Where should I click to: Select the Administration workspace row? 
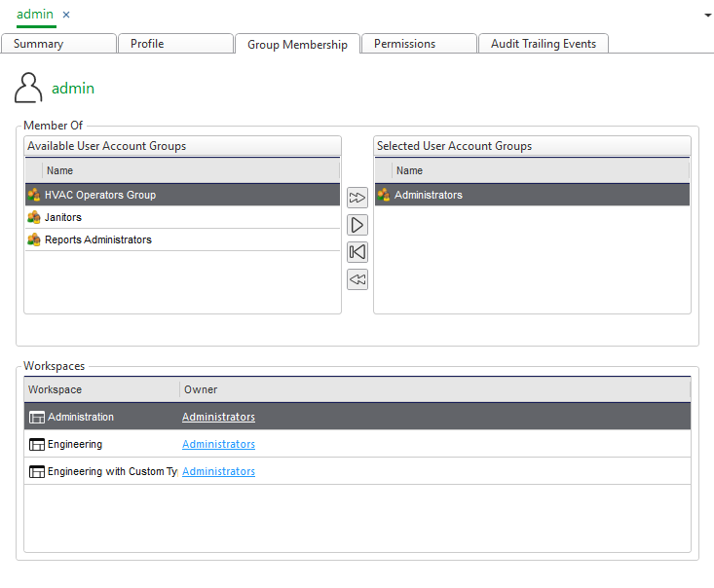coord(357,417)
